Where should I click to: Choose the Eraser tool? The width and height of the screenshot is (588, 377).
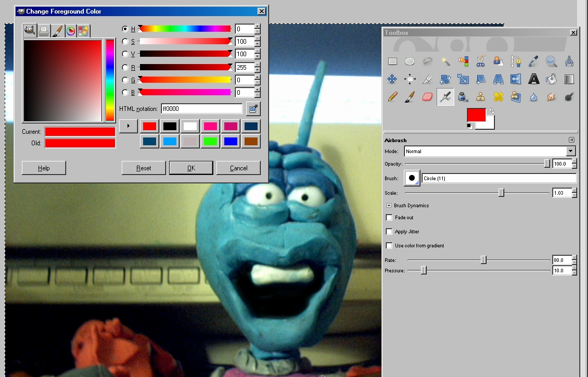tap(428, 97)
